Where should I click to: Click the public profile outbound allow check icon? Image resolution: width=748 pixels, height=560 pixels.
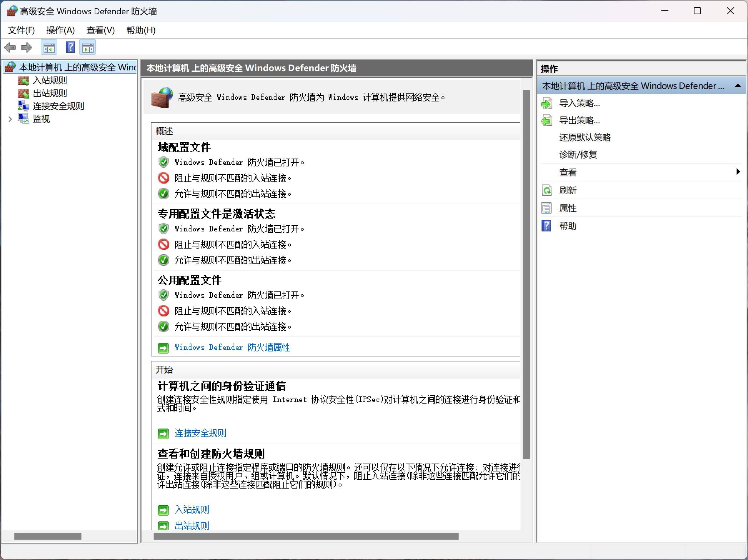coord(164,326)
